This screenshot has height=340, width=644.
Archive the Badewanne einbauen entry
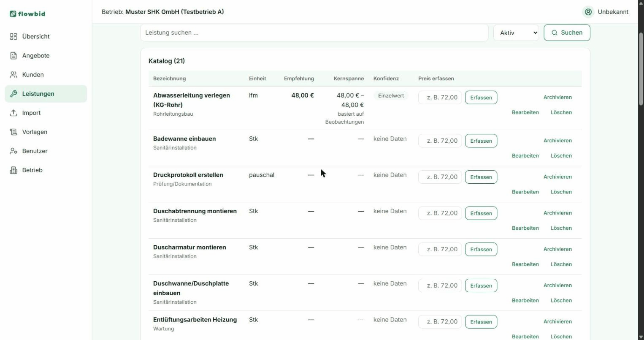click(557, 141)
